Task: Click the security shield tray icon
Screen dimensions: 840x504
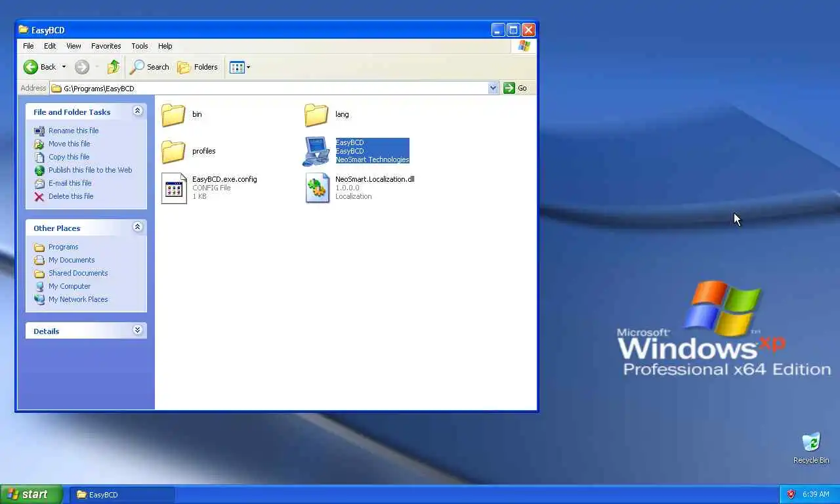Action: pos(791,494)
